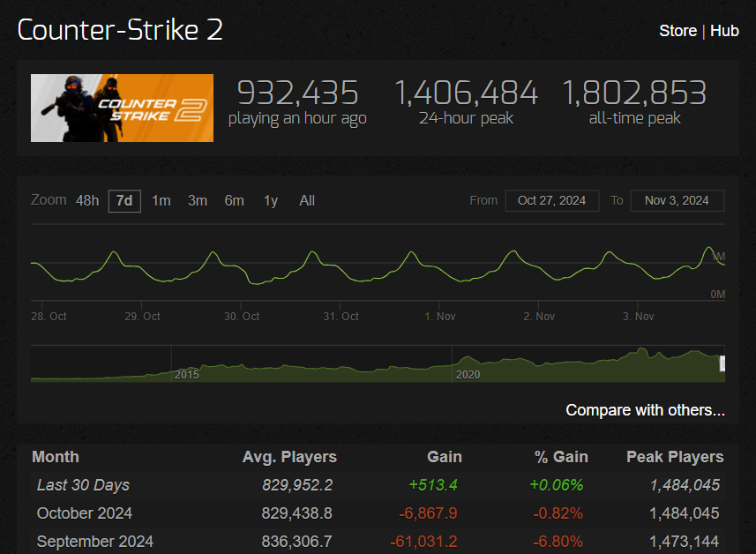Click the Counter-Strike 2 page title
756x554 pixels.
point(120,30)
